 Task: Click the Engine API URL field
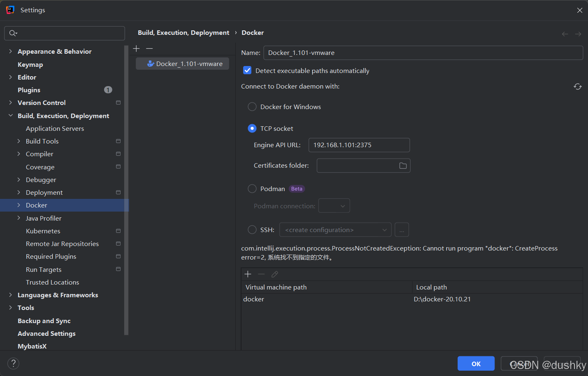point(359,145)
